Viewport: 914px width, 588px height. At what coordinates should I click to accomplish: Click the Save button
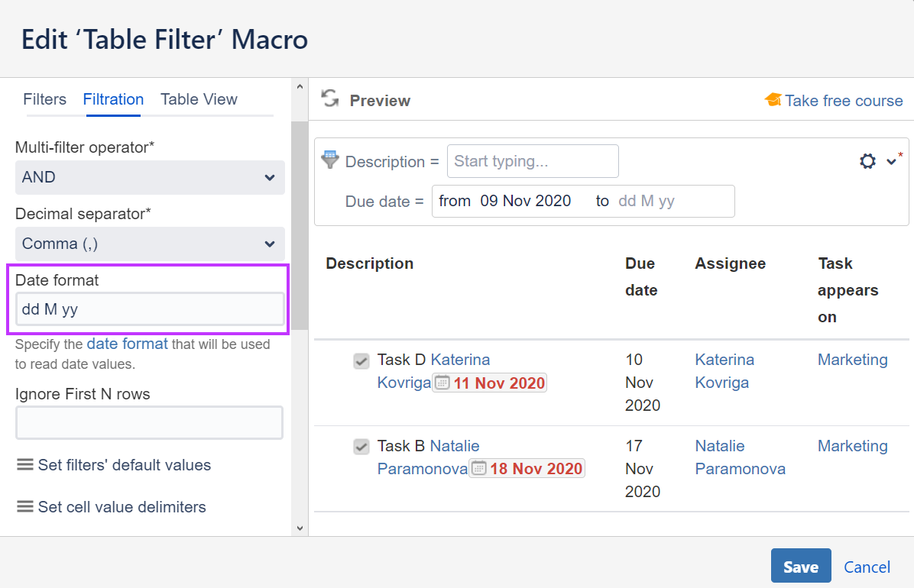(x=800, y=566)
